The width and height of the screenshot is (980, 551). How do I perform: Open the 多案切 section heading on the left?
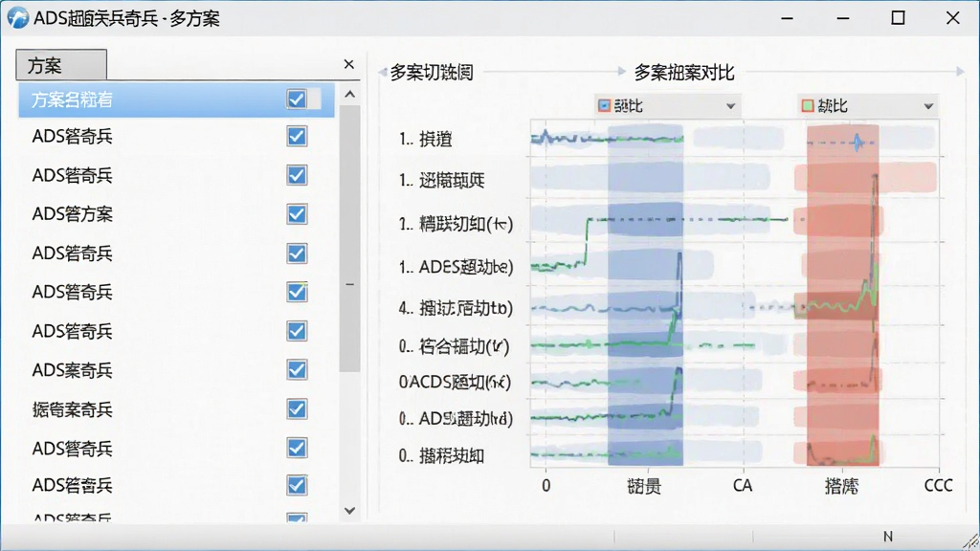(x=432, y=73)
